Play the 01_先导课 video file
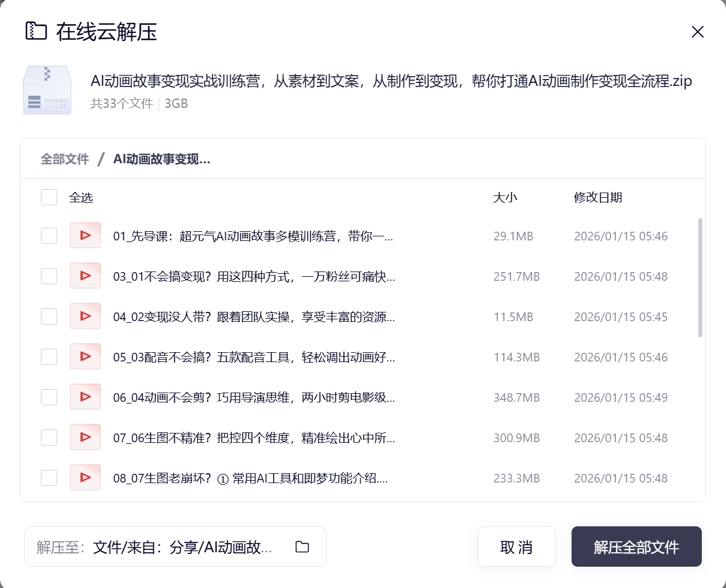The width and height of the screenshot is (726, 588). click(x=85, y=235)
